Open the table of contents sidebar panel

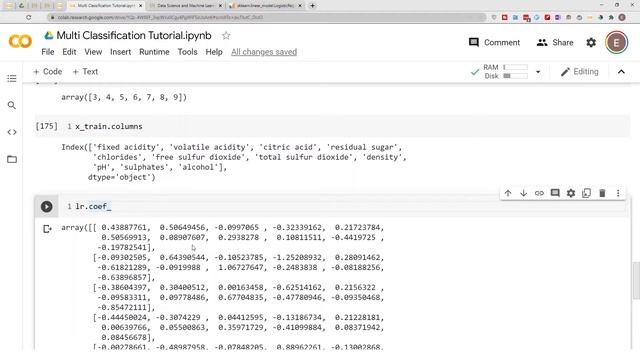coord(12,78)
